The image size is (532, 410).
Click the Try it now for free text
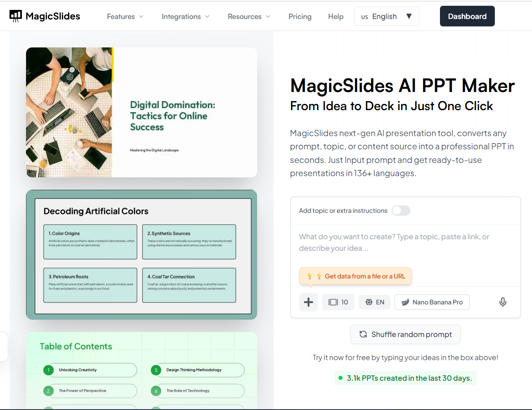405,358
